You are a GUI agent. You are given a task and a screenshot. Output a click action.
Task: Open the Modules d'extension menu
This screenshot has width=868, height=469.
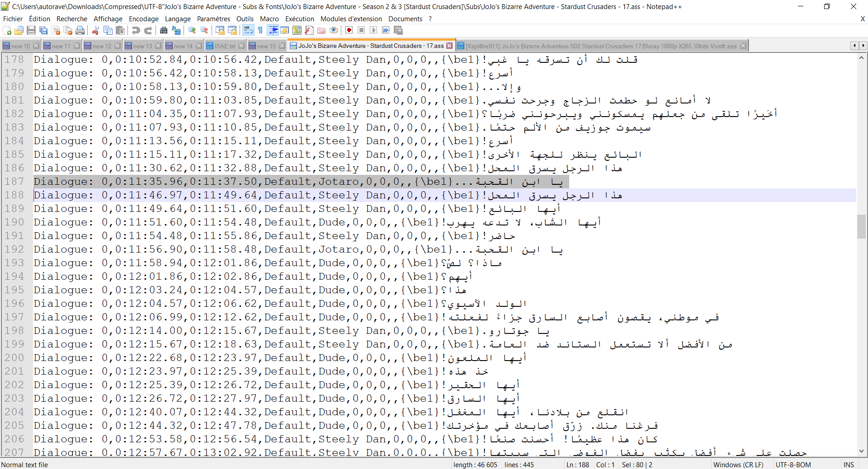coord(351,19)
